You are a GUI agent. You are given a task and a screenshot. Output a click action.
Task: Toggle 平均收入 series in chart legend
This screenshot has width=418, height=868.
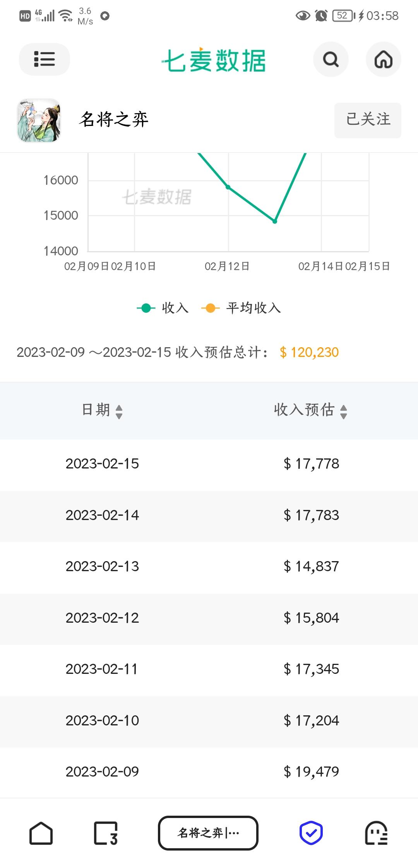point(241,308)
